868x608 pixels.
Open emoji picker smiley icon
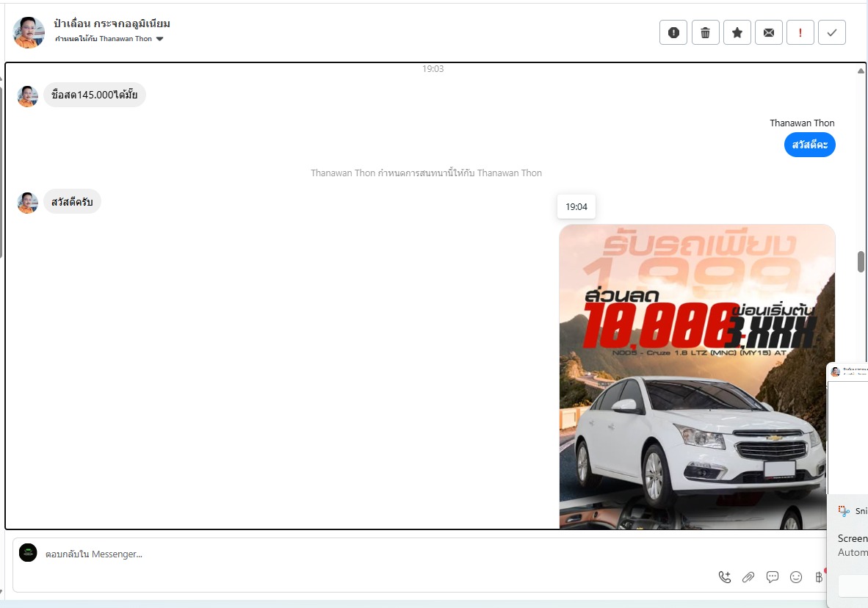(796, 577)
